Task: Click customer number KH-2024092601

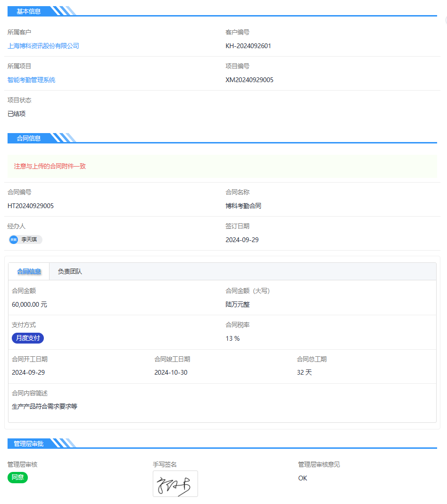Action: (248, 46)
